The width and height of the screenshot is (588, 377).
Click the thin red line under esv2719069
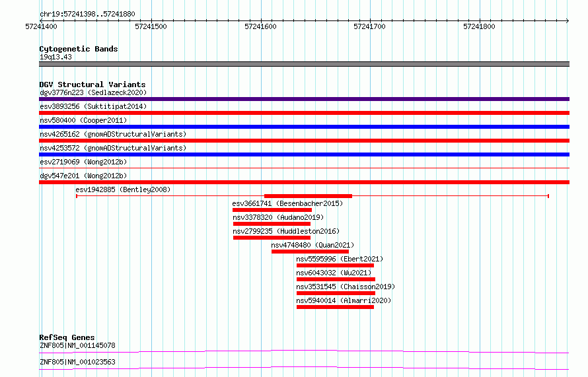point(304,168)
